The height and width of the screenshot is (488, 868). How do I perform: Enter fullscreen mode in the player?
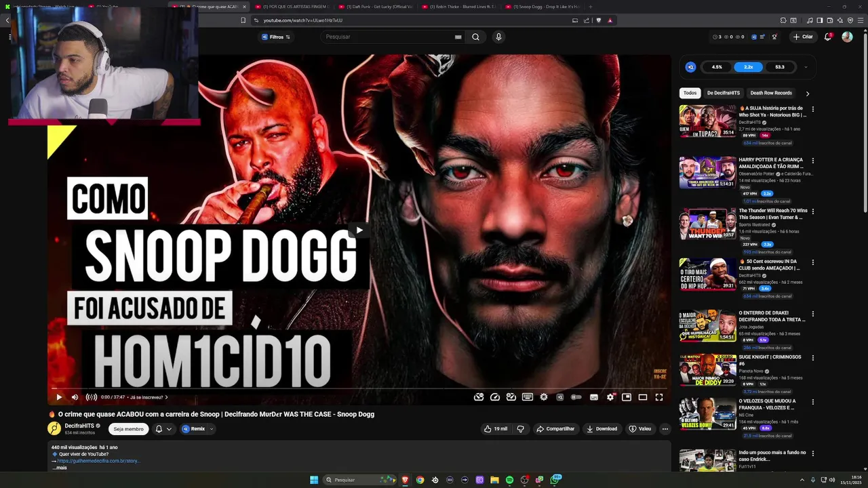(x=659, y=397)
